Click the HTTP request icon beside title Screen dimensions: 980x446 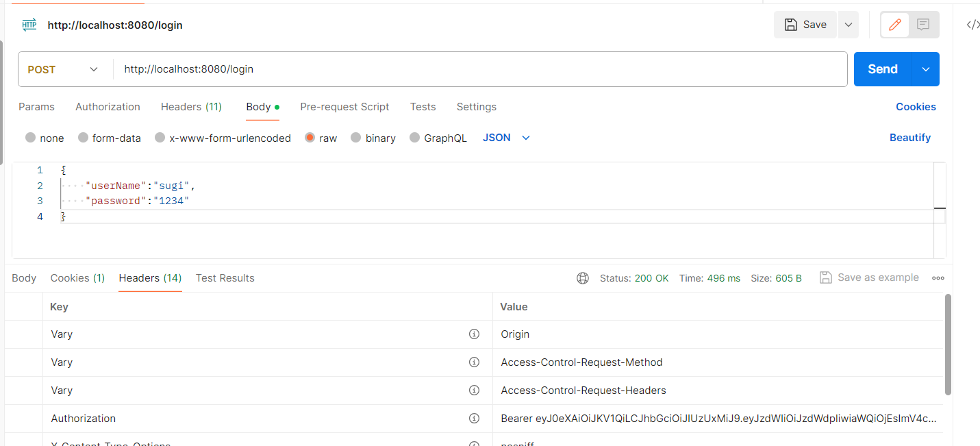point(29,25)
